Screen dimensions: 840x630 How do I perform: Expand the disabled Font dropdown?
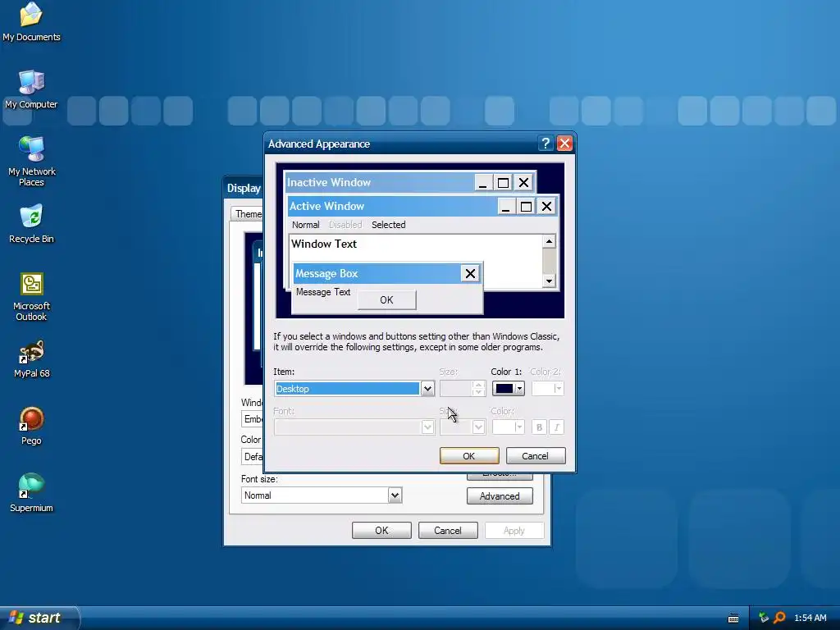tap(427, 427)
